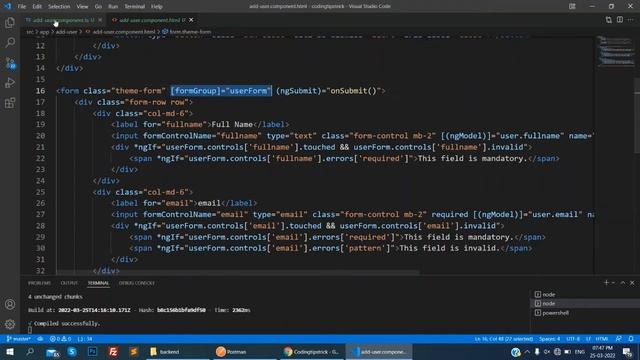Click the add-user breadcrumb folder
The width and height of the screenshot is (640, 360).
click(x=66, y=31)
